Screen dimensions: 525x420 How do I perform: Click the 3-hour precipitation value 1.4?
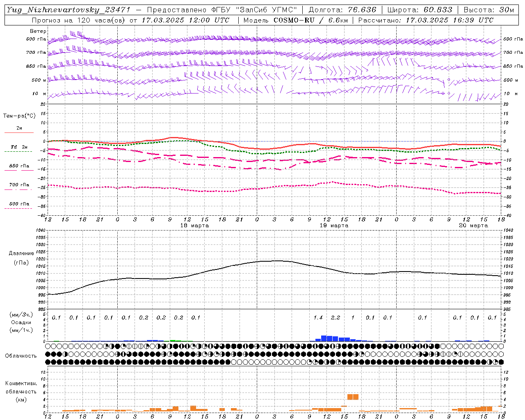(318, 317)
